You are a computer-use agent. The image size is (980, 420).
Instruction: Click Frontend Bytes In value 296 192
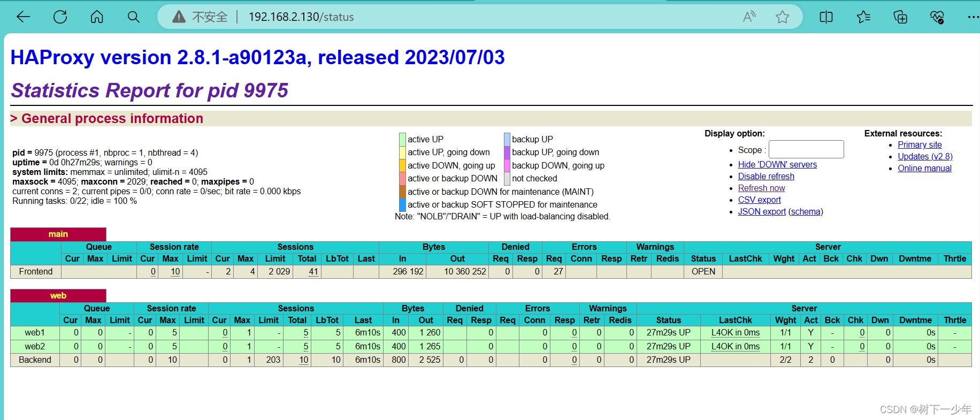tap(408, 272)
